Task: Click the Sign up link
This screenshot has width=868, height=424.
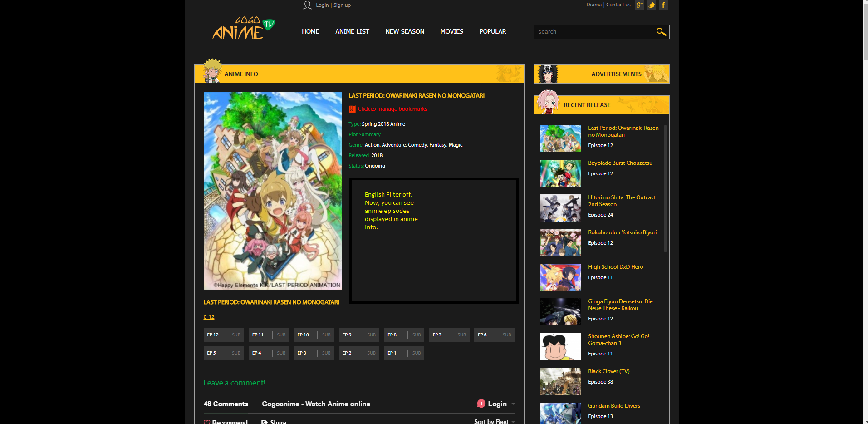Action: (x=342, y=5)
